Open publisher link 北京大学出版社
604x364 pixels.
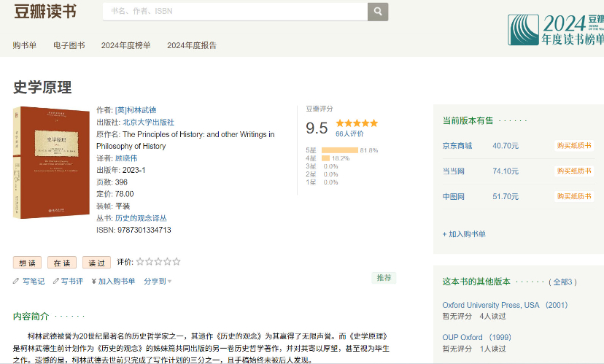pyautogui.click(x=148, y=122)
